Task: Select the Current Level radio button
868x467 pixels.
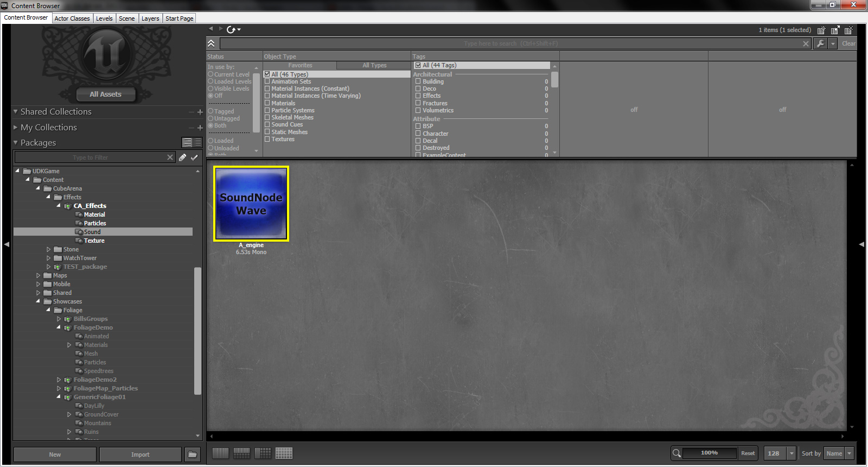Action: (210, 74)
